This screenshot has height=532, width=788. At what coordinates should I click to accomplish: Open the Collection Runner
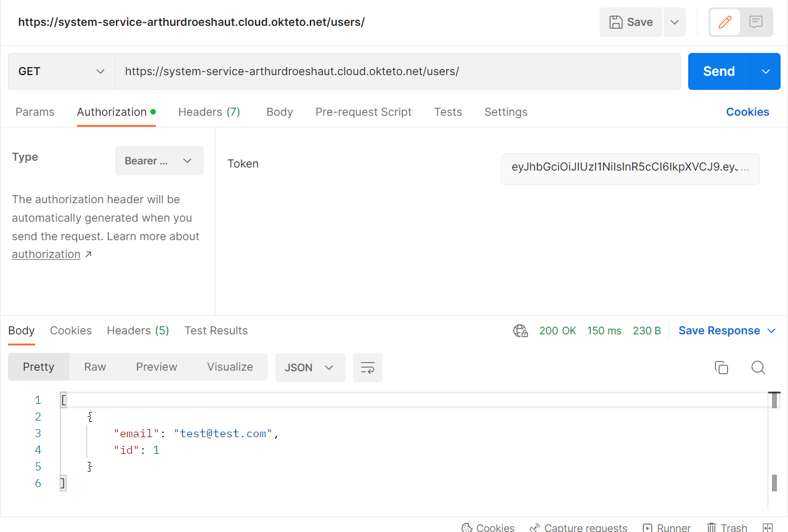(x=667, y=528)
